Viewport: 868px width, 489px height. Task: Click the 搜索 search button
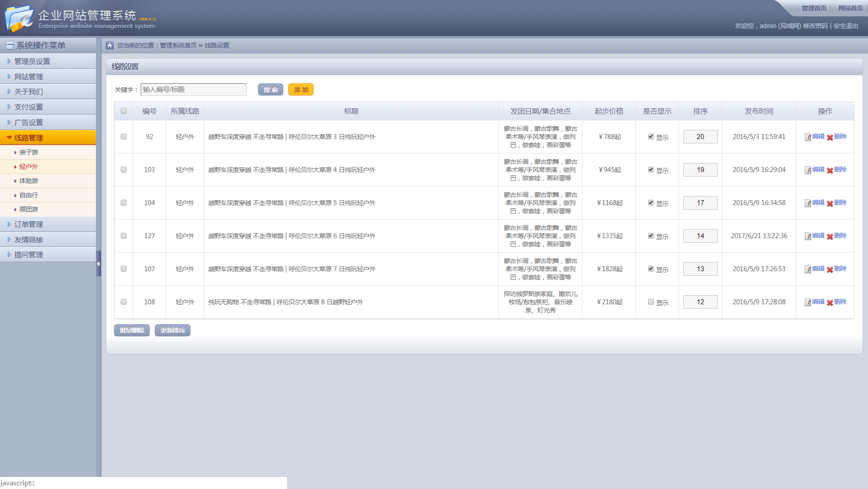pos(271,90)
